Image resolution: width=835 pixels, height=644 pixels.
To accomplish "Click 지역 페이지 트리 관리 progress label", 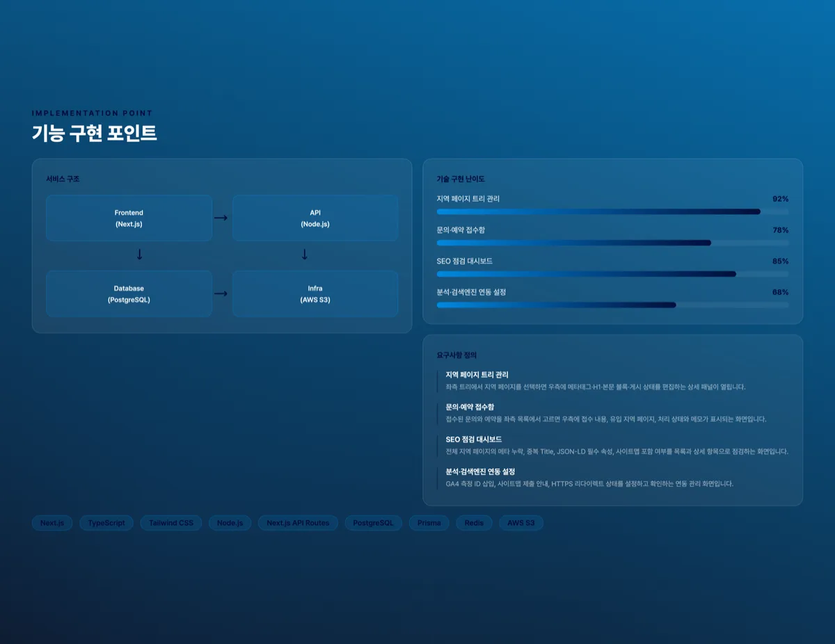I will 468,199.
